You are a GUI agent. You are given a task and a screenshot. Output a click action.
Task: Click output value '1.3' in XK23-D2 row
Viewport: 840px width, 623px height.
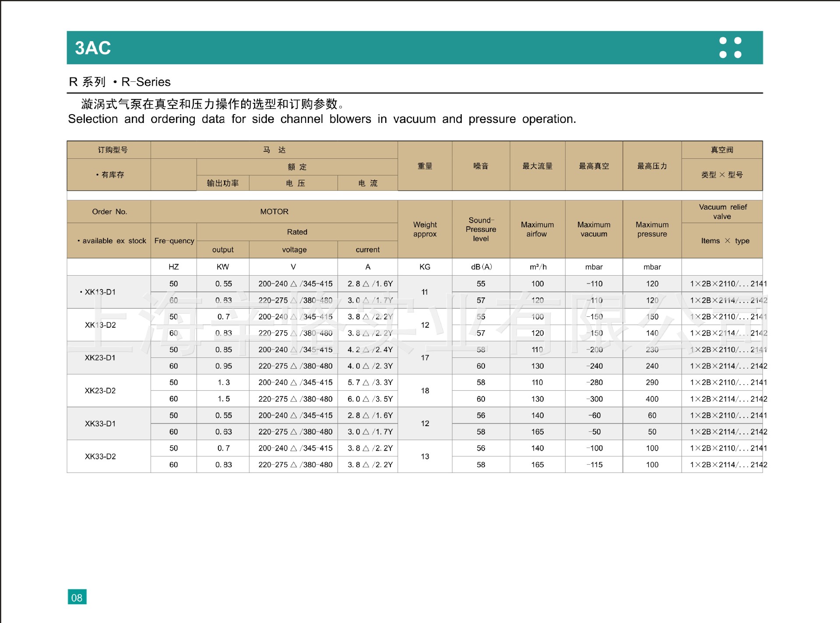(x=224, y=382)
